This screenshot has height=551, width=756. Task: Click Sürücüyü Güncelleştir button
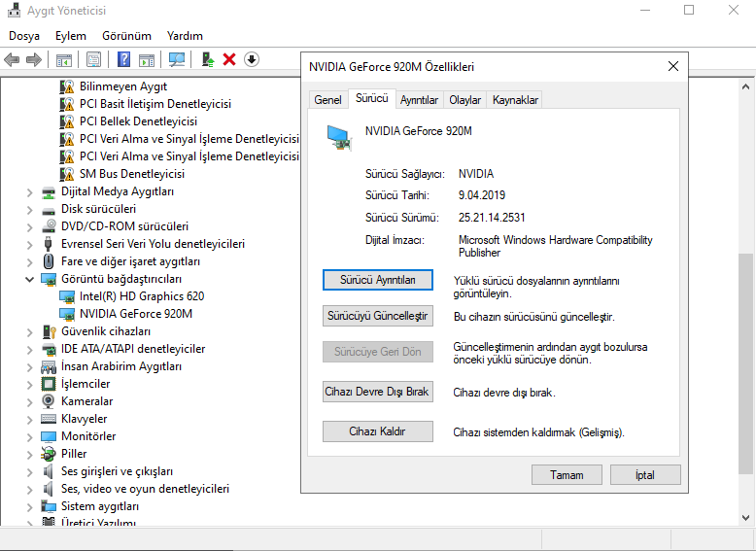[378, 316]
